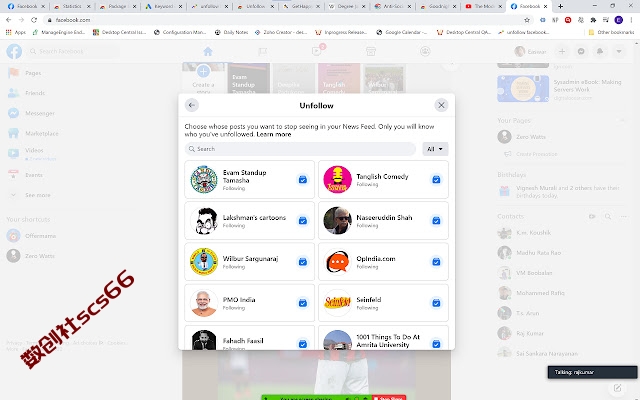The image size is (640, 400).
Task: Open the Learn more link
Action: 274,134
